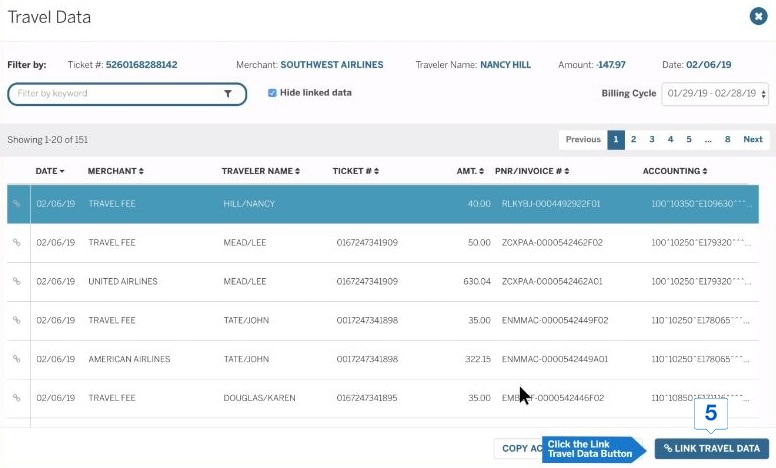Image resolution: width=776 pixels, height=468 pixels.
Task: Click PNR ZCXPAA-0000542462F02 cell
Action: click(552, 242)
